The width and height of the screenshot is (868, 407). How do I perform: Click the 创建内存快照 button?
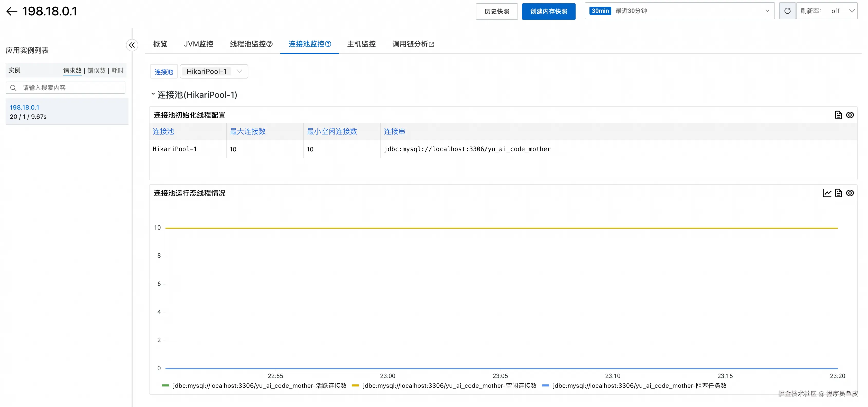[x=548, y=12]
